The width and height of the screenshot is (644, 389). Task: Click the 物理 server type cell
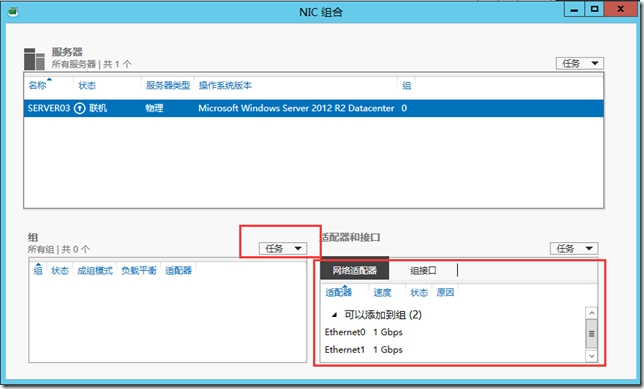click(x=154, y=108)
